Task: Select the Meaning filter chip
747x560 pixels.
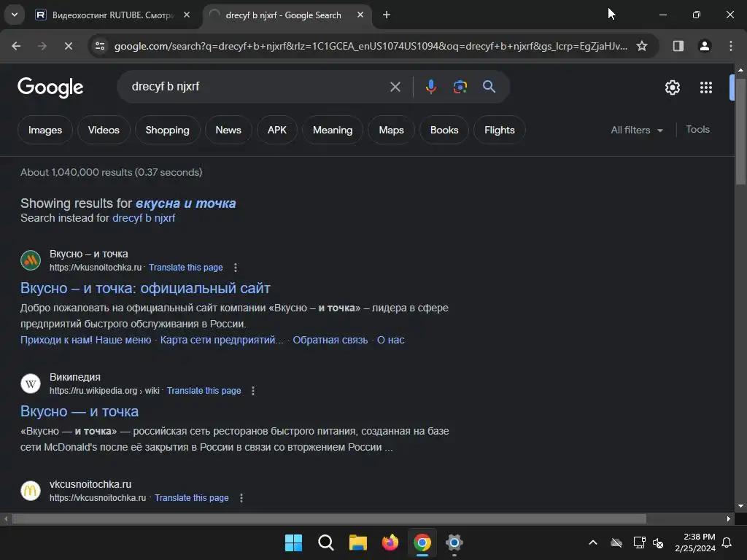Action: (x=333, y=130)
